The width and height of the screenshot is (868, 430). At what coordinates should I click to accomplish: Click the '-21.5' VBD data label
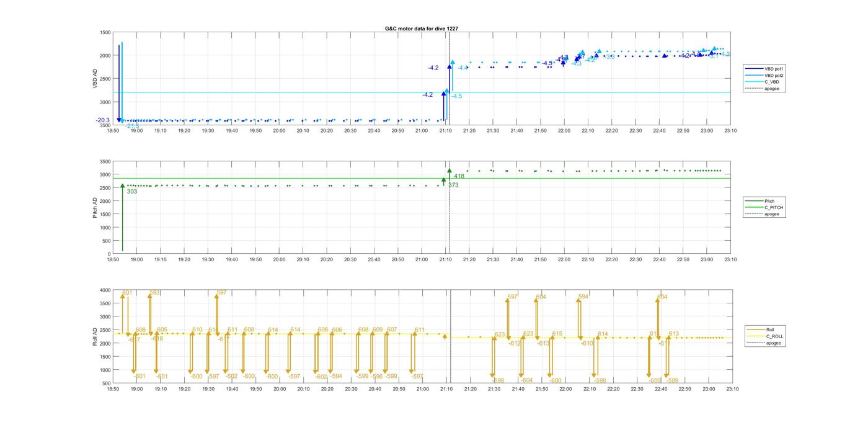tap(133, 126)
